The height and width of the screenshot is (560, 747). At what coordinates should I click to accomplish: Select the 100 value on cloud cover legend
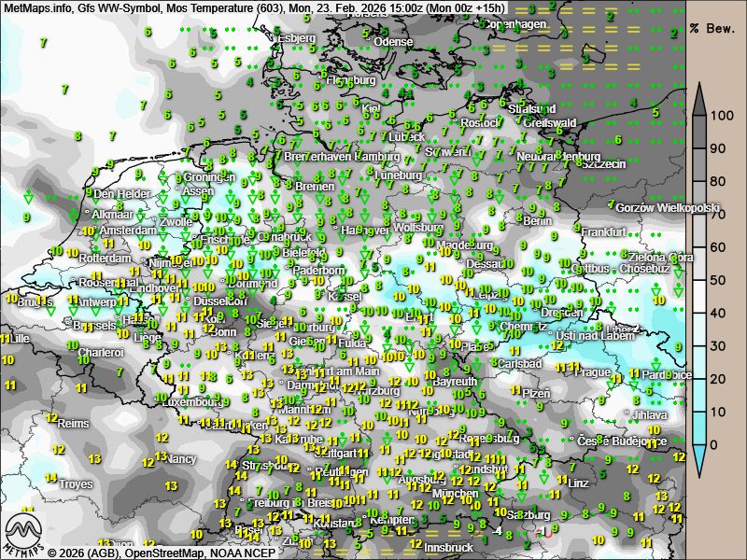722,116
